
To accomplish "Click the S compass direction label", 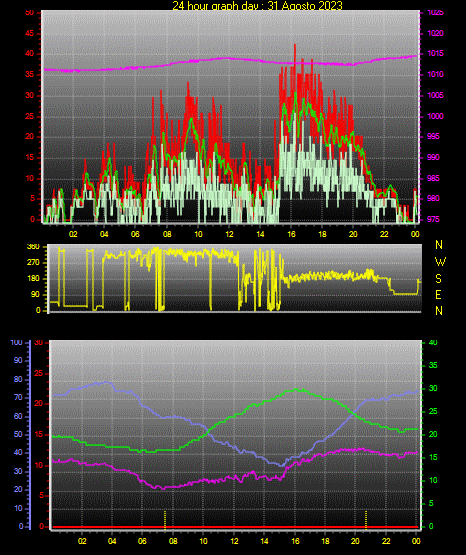I will (x=438, y=279).
